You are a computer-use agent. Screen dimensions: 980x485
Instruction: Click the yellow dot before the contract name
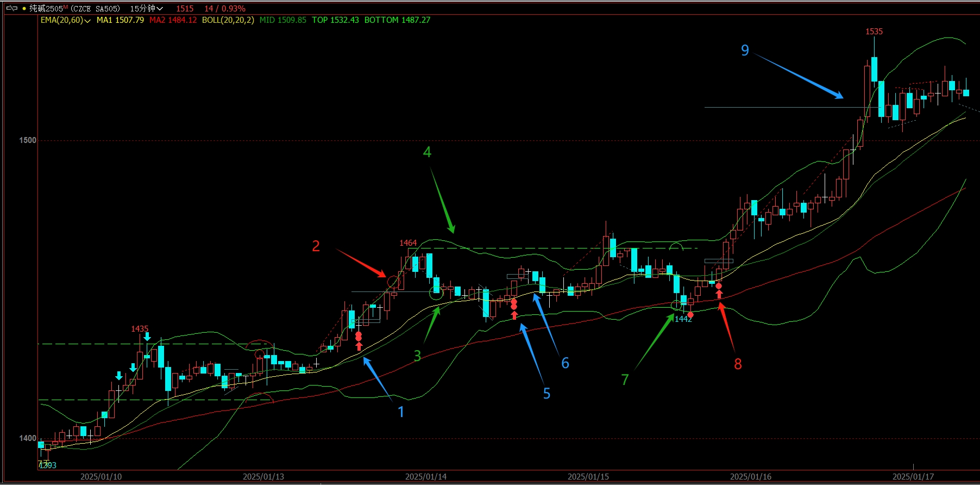(24, 9)
